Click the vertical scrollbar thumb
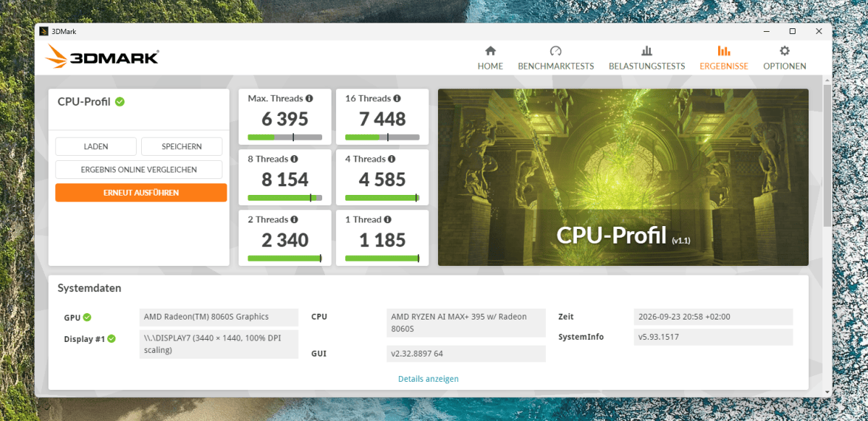This screenshot has width=868, height=421. pos(827,155)
